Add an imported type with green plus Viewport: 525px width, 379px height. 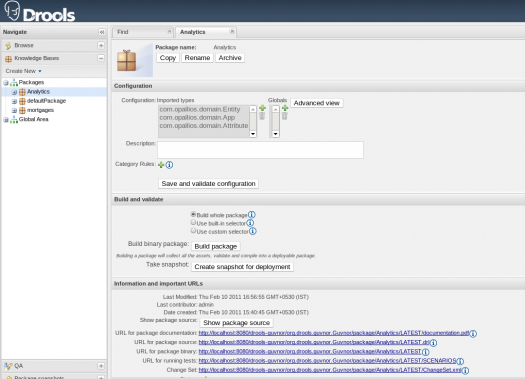coord(262,108)
